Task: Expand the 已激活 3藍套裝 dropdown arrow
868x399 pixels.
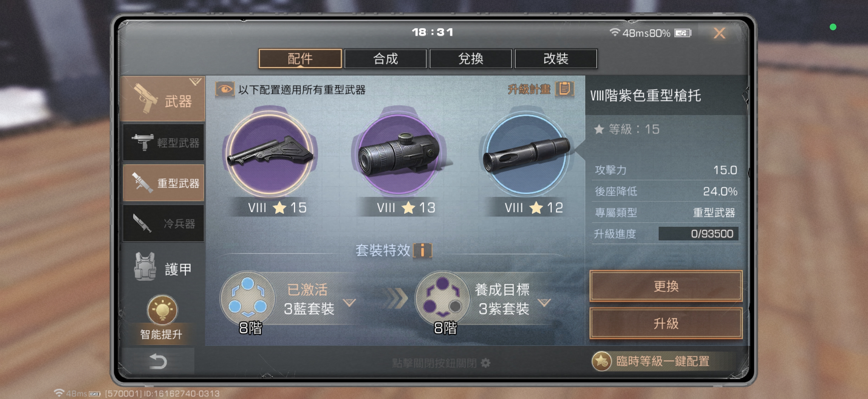Action: point(349,302)
